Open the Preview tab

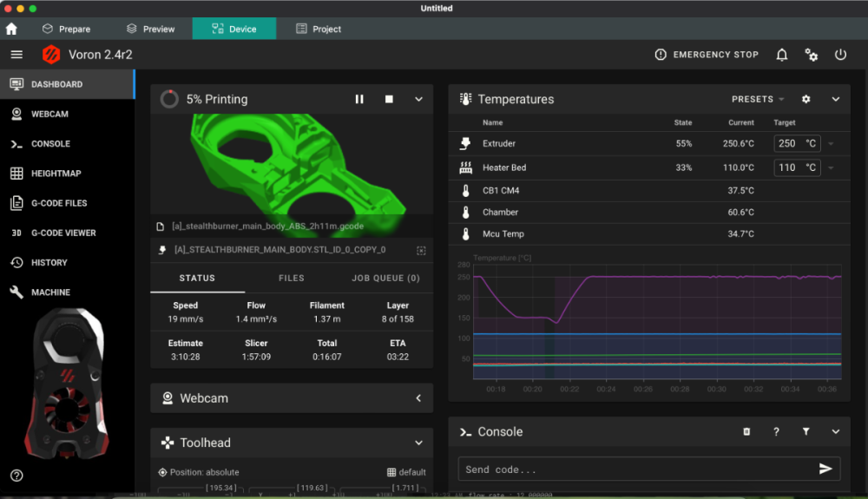(x=150, y=29)
